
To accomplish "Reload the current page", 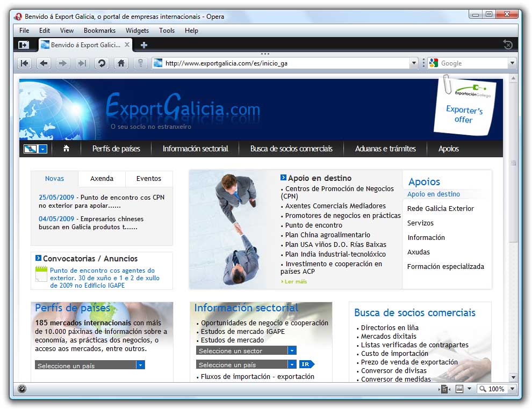I will click(102, 63).
